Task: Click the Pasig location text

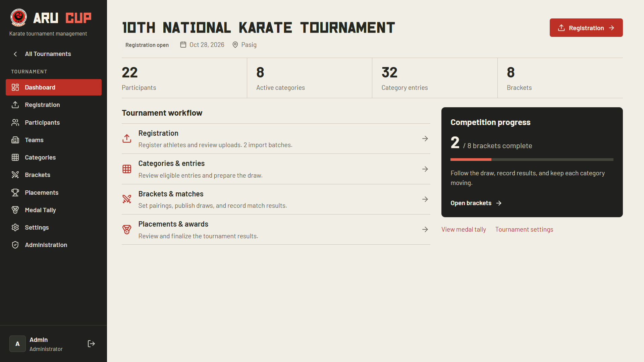Action: pyautogui.click(x=249, y=45)
